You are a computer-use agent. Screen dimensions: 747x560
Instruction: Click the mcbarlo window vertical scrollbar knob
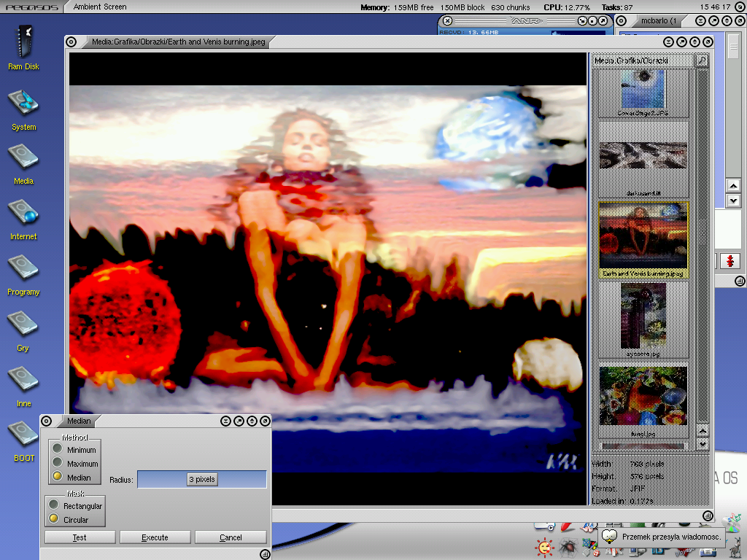(x=733, y=47)
